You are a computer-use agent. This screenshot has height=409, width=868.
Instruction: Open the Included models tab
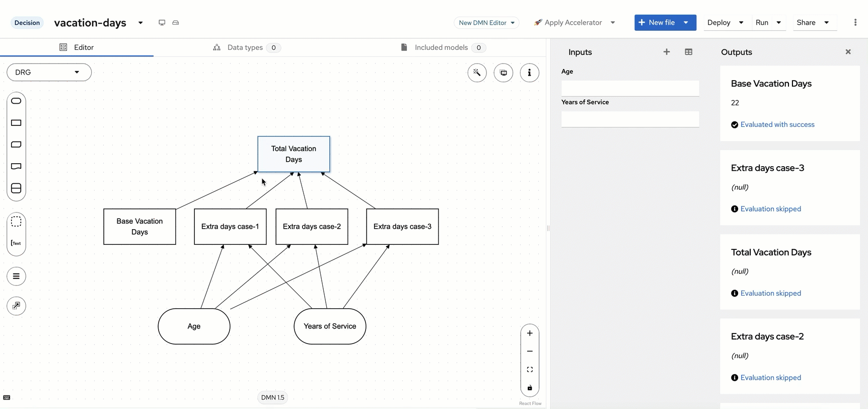441,47
